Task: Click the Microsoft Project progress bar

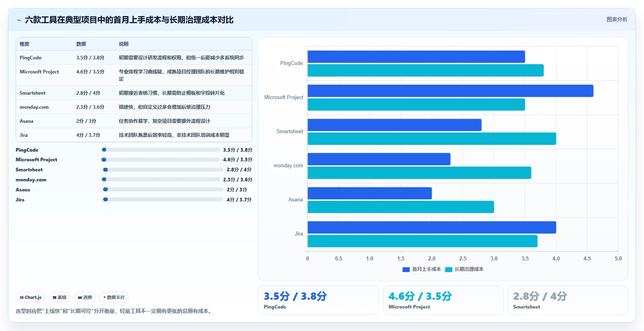Action: pos(161,160)
